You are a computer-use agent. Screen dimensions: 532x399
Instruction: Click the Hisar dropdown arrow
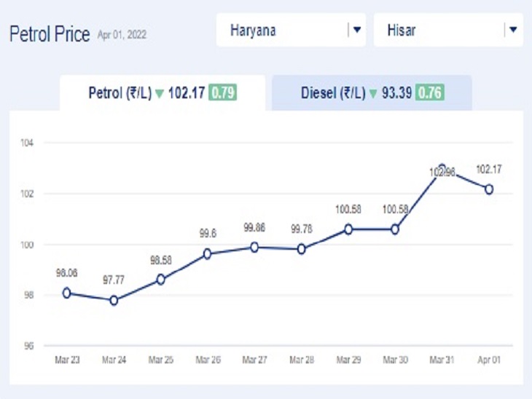coord(514,30)
